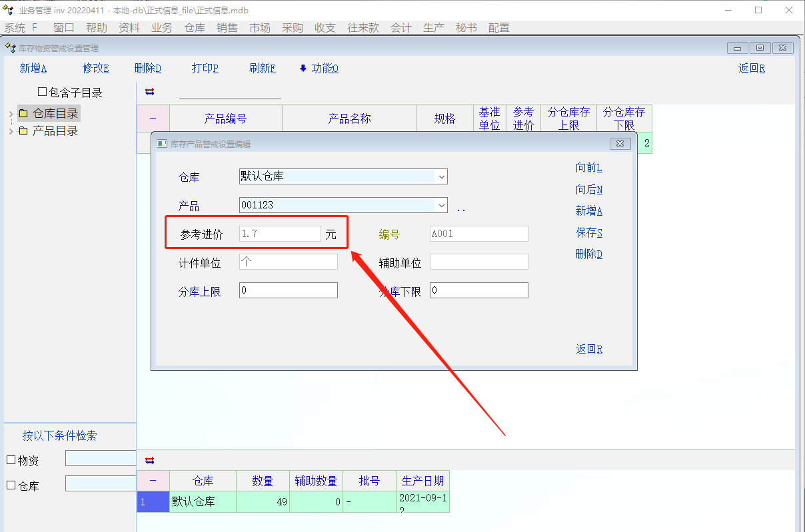The height and width of the screenshot is (532, 805).
Task: Click the red-blue swap icon above product table
Action: (x=149, y=92)
